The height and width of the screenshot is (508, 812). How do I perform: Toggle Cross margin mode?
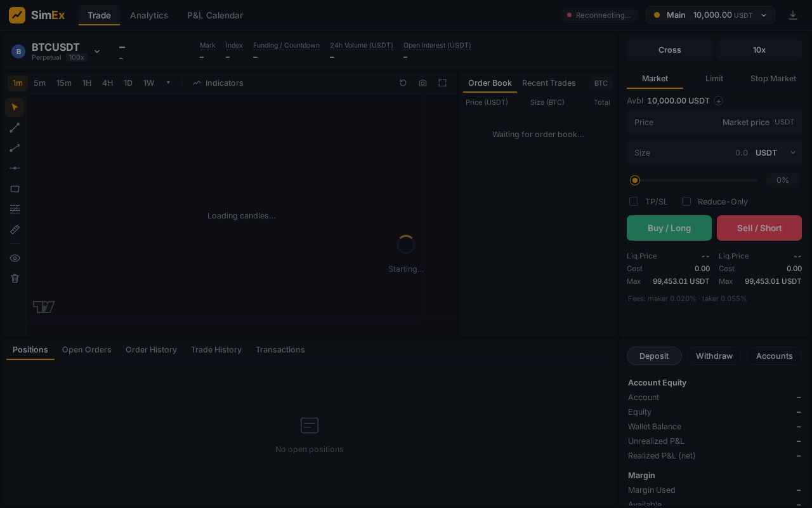click(x=670, y=50)
